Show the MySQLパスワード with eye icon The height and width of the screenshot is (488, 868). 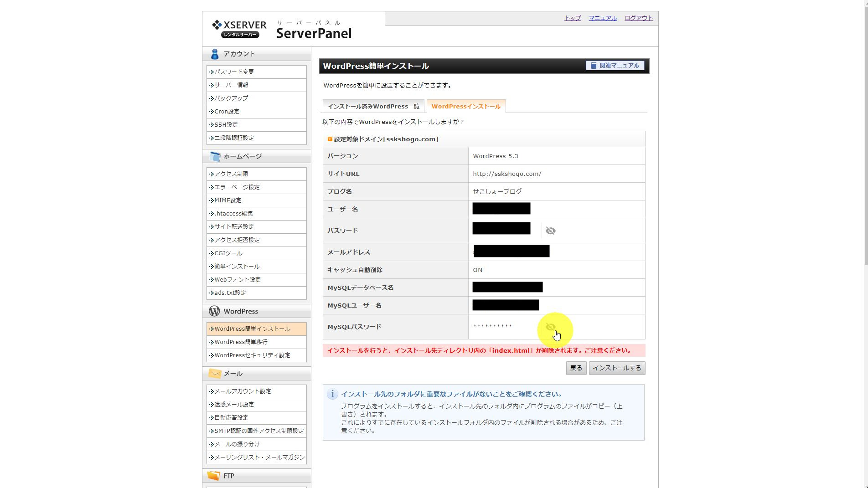pyautogui.click(x=550, y=327)
